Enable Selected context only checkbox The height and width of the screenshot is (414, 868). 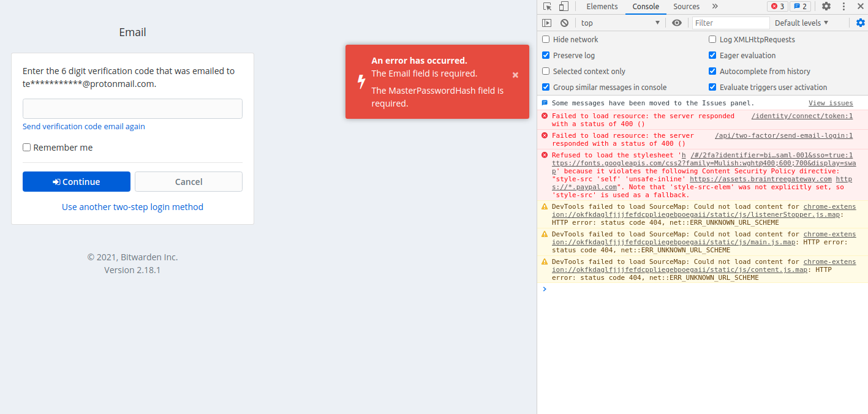(x=546, y=71)
